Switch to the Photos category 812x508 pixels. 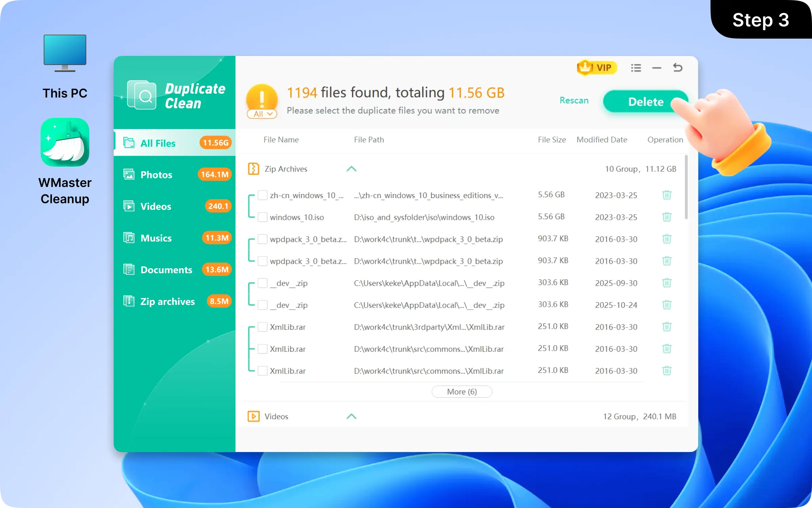[x=156, y=174]
